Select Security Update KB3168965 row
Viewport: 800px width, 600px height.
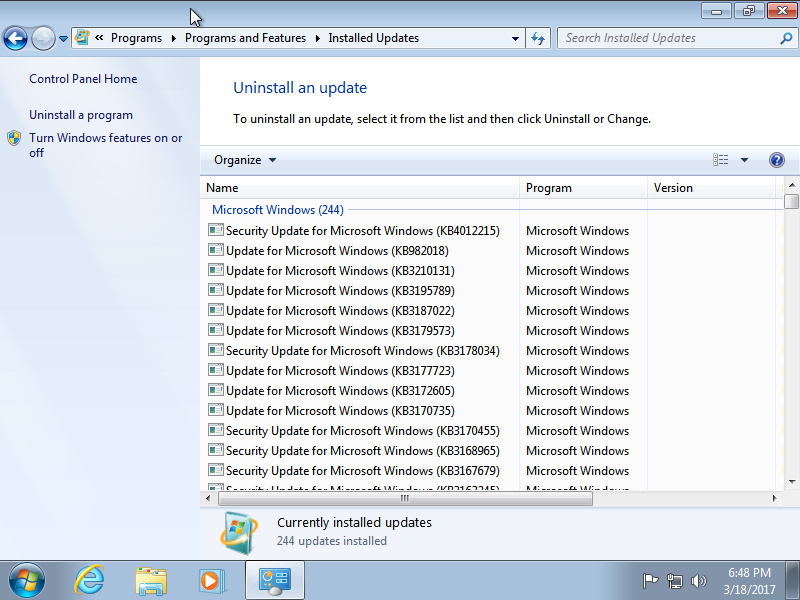[491, 451]
